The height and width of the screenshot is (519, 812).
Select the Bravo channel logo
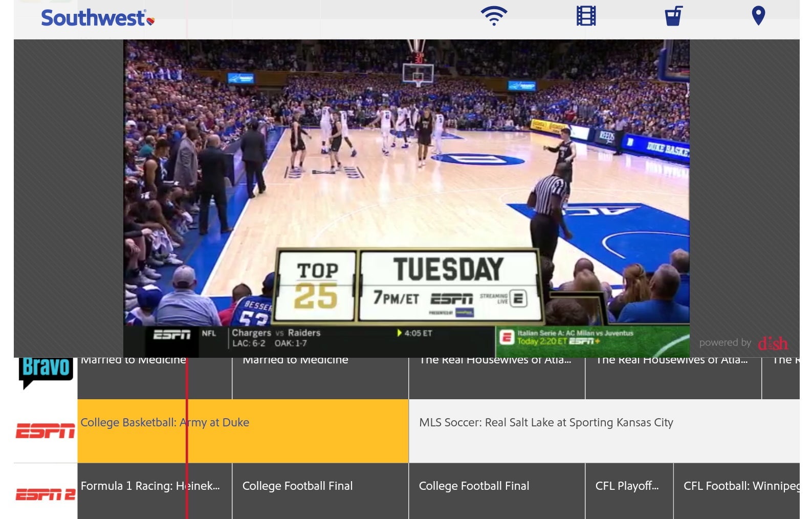point(46,373)
